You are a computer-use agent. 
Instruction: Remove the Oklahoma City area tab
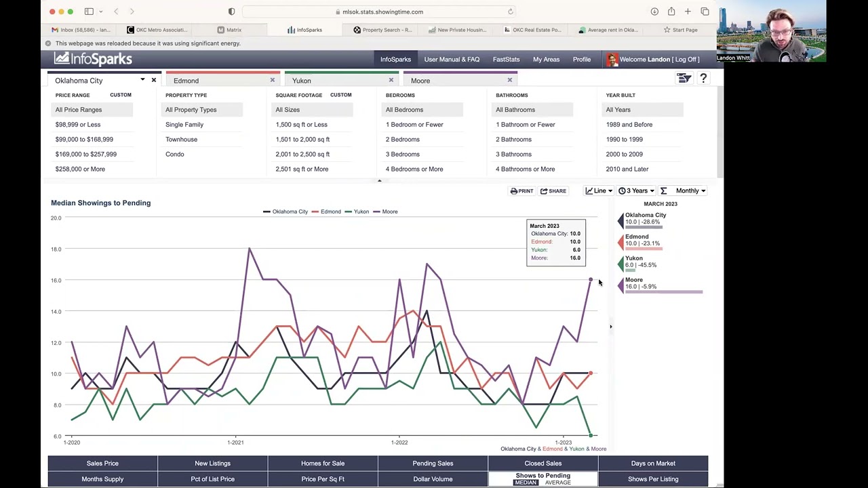[x=154, y=80]
